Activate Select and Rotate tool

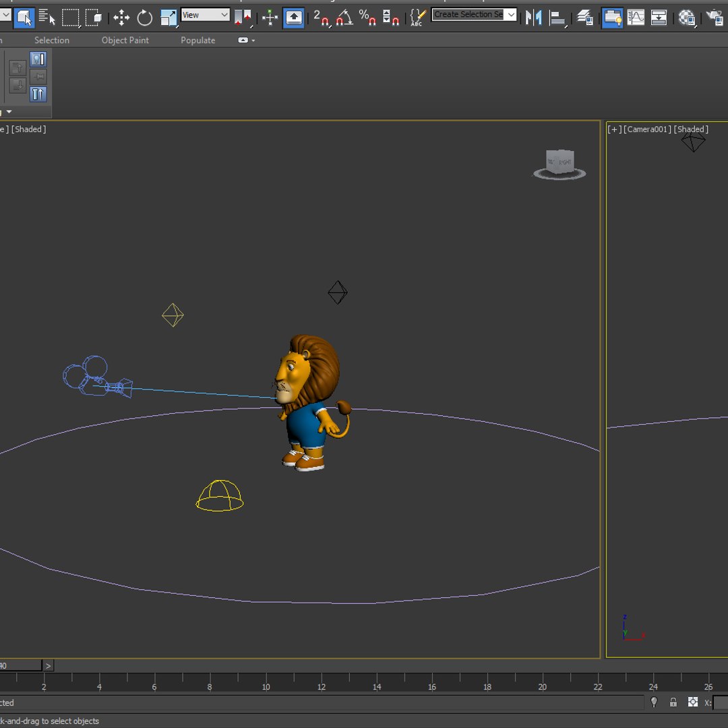click(144, 18)
